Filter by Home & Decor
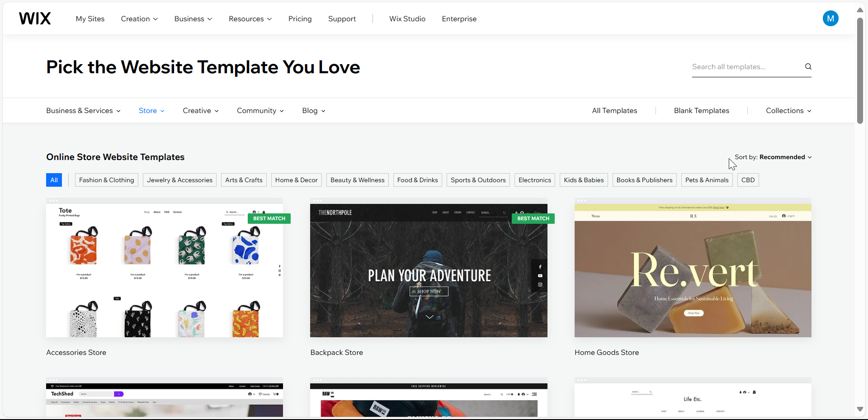The height and width of the screenshot is (420, 868). pyautogui.click(x=297, y=180)
